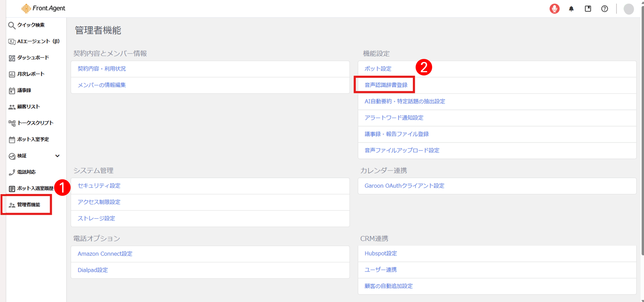Click the red microphone recording icon
This screenshot has width=644, height=302.
click(x=554, y=9)
